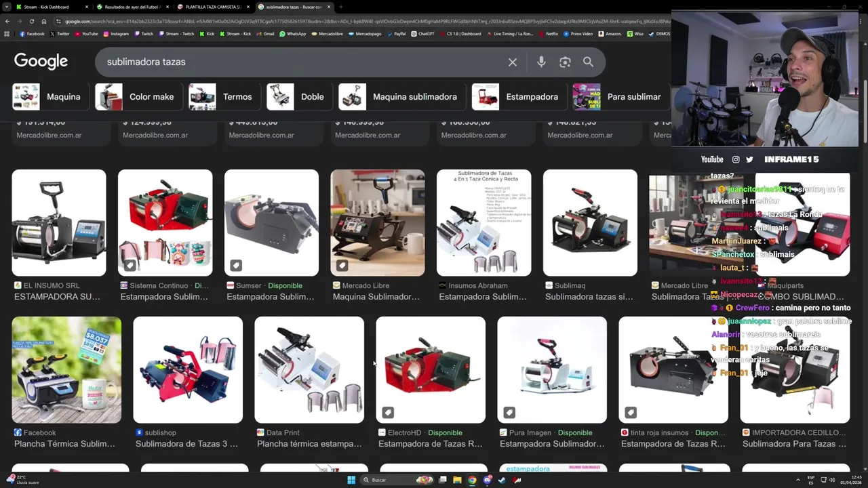The width and height of the screenshot is (868, 488).
Task: Open the ChatGPT bookmark
Action: coord(422,33)
